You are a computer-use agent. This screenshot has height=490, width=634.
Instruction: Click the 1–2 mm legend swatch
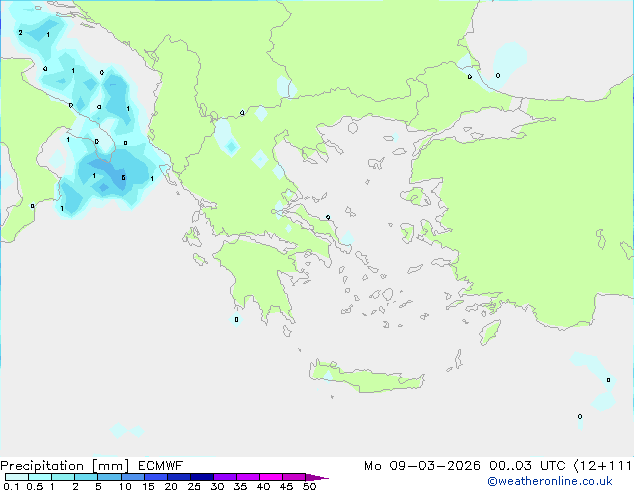pos(63,477)
